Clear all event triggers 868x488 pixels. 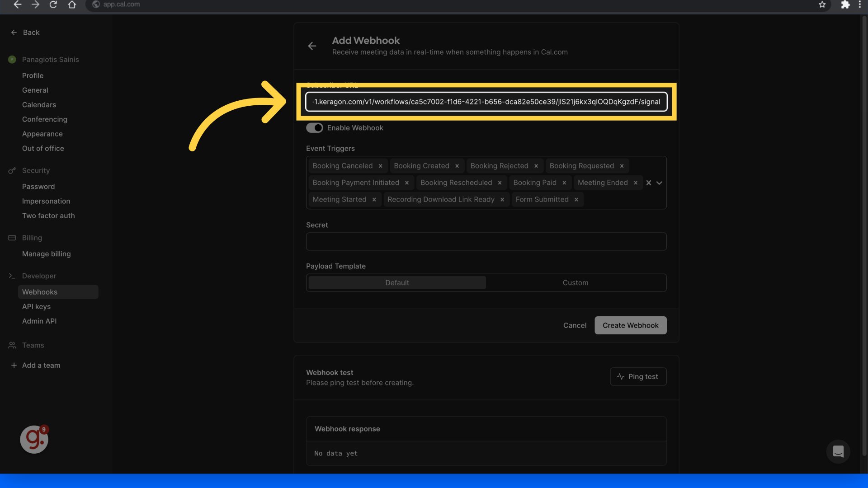coord(648,183)
